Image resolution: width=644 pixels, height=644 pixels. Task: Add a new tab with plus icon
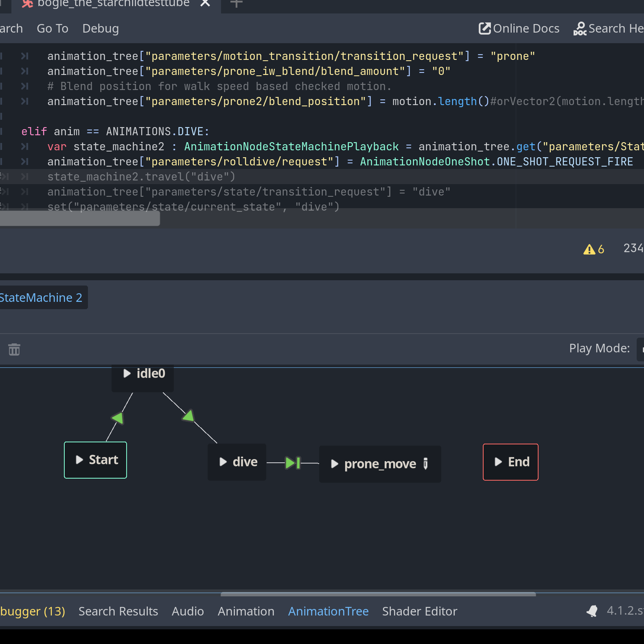coord(236,4)
